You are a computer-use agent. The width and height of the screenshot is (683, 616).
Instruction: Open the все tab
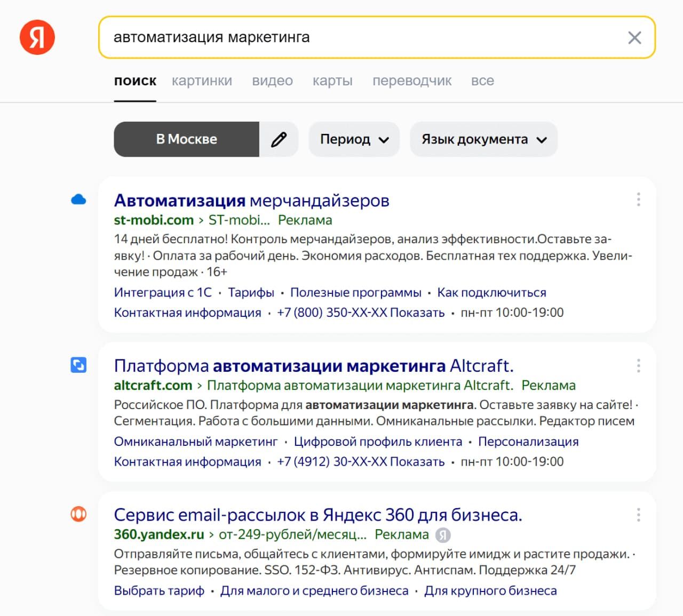click(x=482, y=81)
